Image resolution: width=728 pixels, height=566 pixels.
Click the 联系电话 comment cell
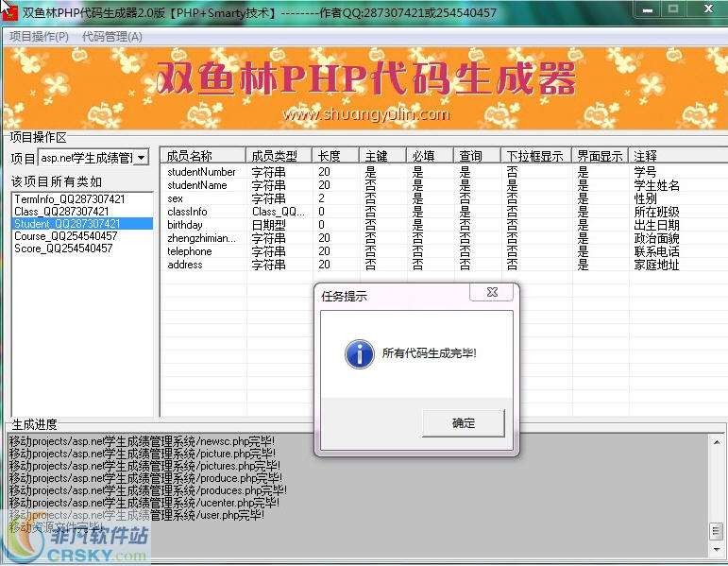656,251
